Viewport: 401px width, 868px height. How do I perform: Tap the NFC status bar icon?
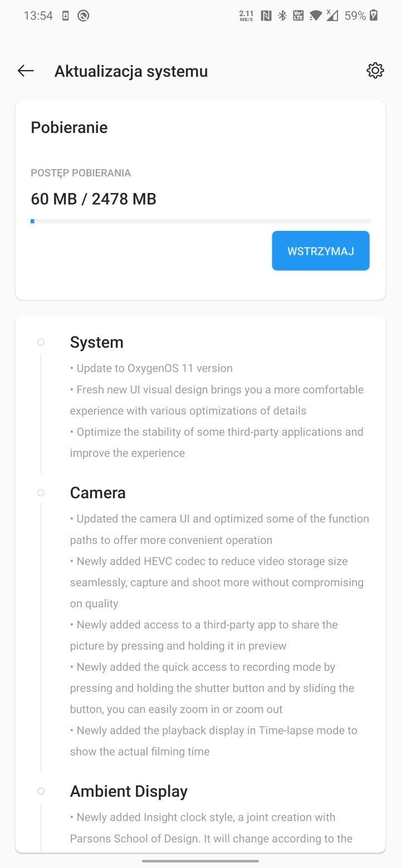pos(266,16)
